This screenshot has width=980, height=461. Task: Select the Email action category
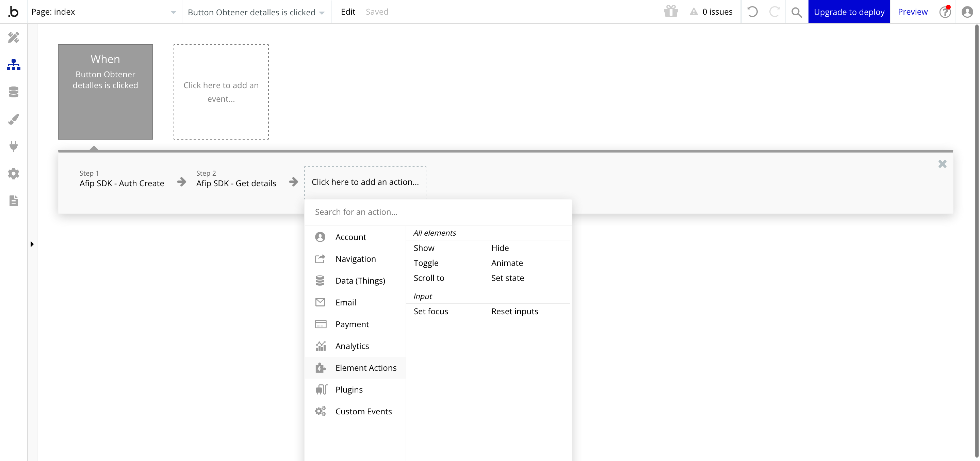[355, 302]
